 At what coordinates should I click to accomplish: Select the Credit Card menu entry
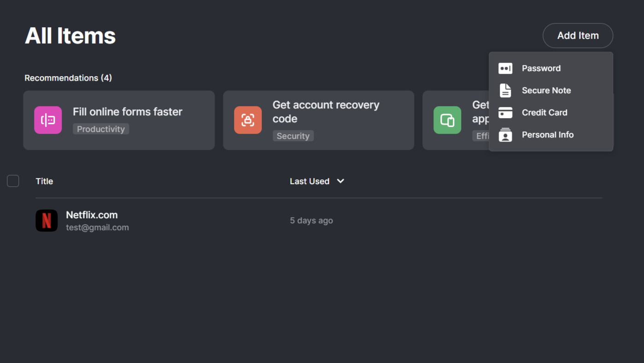[551, 113]
